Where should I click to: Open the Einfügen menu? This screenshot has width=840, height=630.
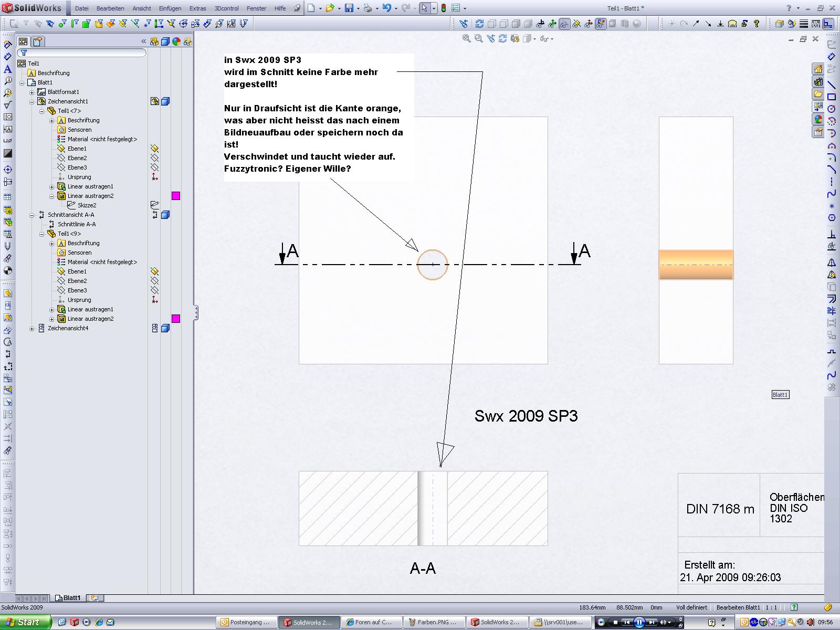tap(170, 8)
